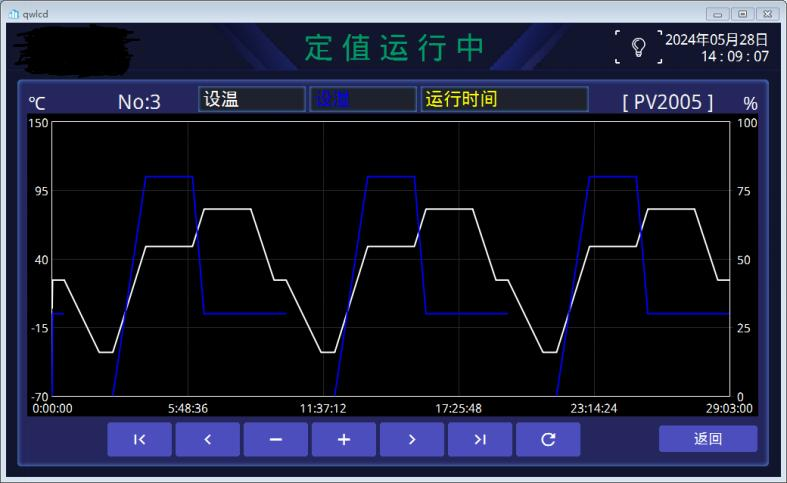
Task: Click the date and time display
Action: [x=717, y=48]
